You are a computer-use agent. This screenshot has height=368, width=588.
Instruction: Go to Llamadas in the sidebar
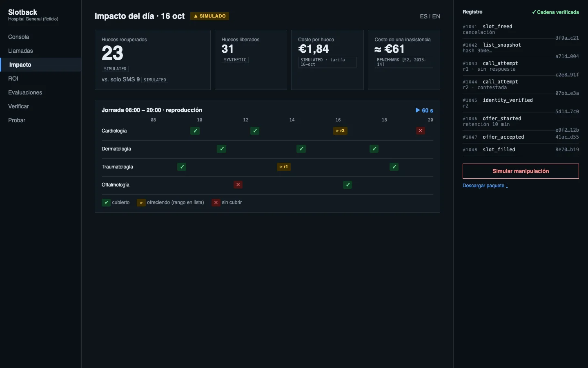coord(41,51)
